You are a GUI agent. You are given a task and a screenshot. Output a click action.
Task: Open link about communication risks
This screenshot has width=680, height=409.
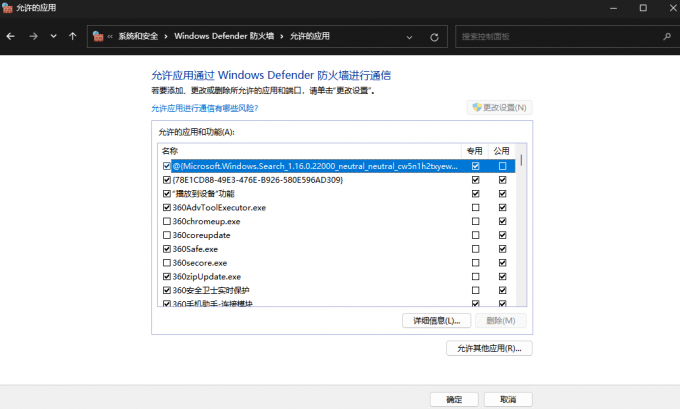[x=204, y=108]
